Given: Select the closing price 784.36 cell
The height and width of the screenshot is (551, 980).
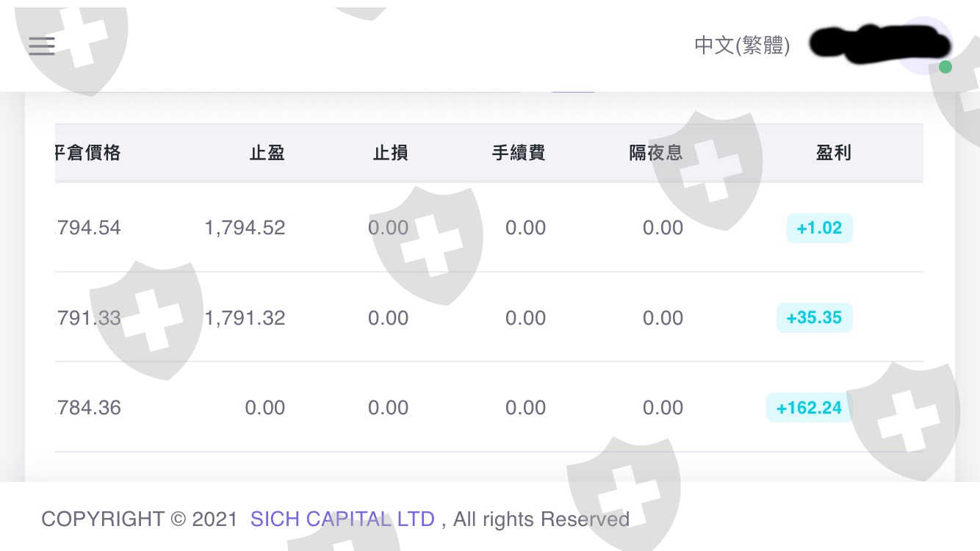Looking at the screenshot, I should point(89,408).
